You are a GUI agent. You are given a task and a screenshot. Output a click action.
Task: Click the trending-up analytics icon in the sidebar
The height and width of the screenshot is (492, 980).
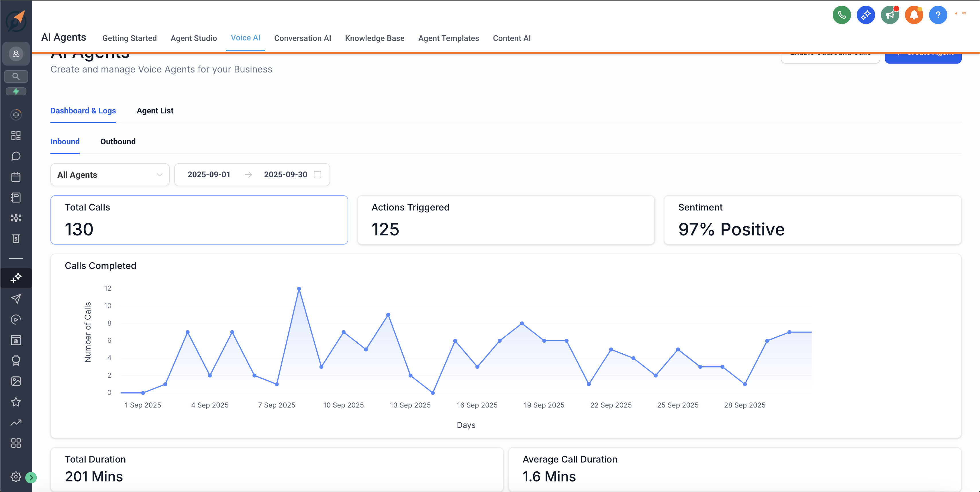coord(16,422)
